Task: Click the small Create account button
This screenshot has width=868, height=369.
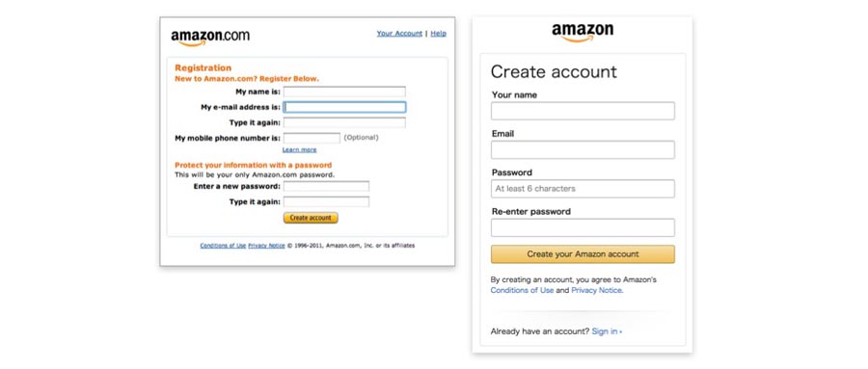Action: (x=311, y=218)
